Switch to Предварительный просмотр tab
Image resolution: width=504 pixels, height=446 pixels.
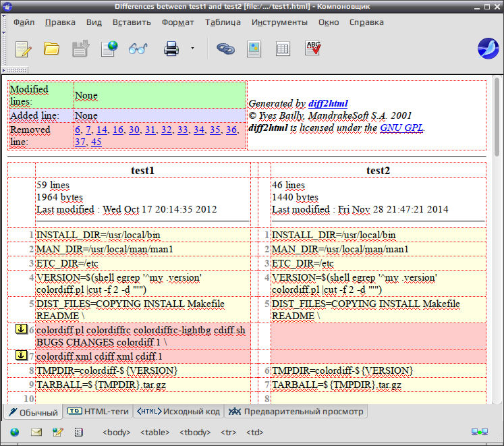tap(296, 412)
